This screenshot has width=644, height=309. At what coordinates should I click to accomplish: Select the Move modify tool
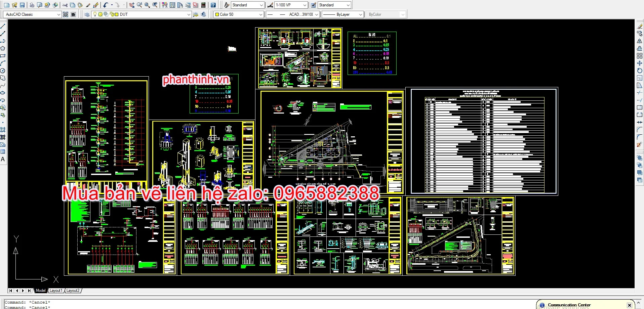click(640, 63)
